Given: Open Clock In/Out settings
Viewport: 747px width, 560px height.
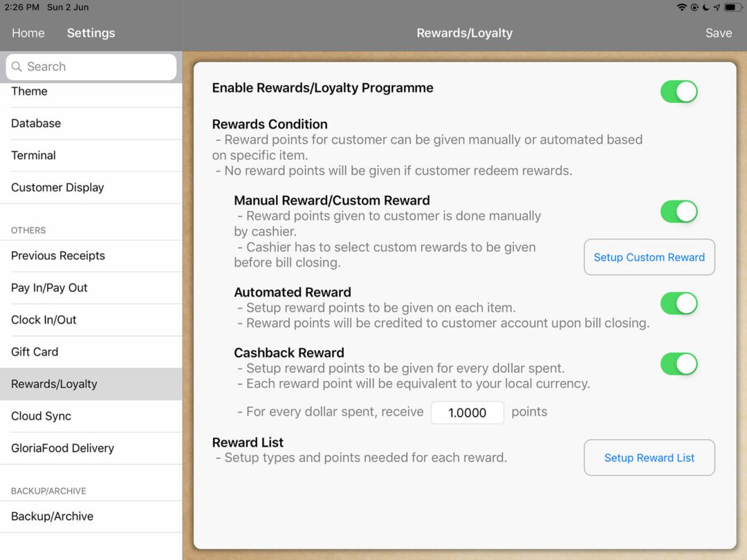Looking at the screenshot, I should (44, 320).
